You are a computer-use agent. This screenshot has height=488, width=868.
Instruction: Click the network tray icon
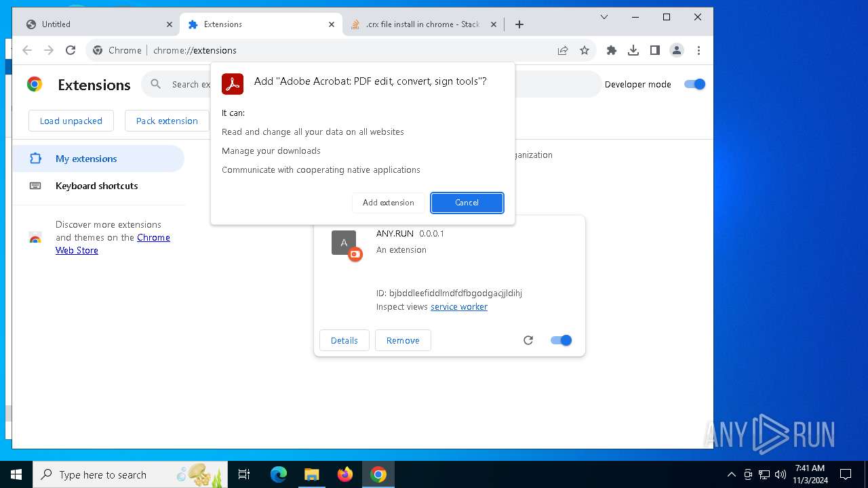coord(764,474)
